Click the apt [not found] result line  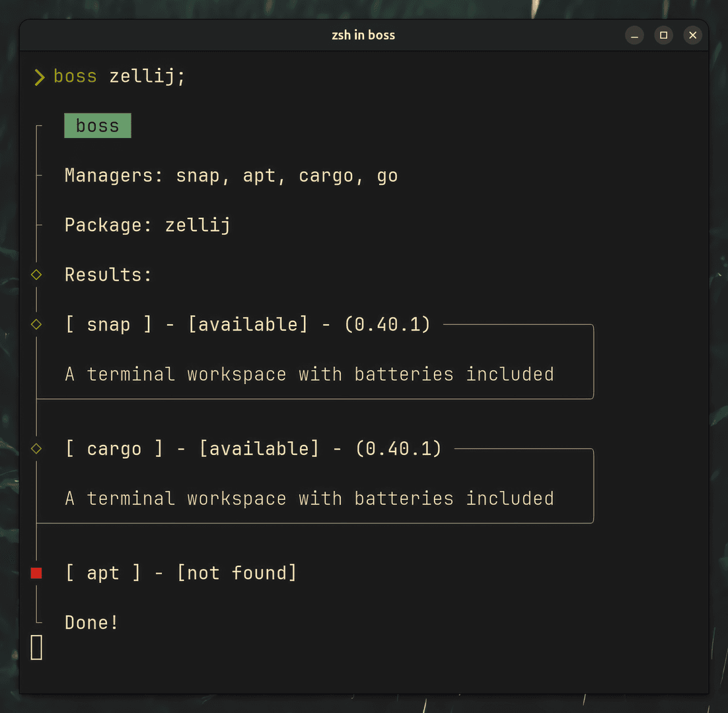181,573
